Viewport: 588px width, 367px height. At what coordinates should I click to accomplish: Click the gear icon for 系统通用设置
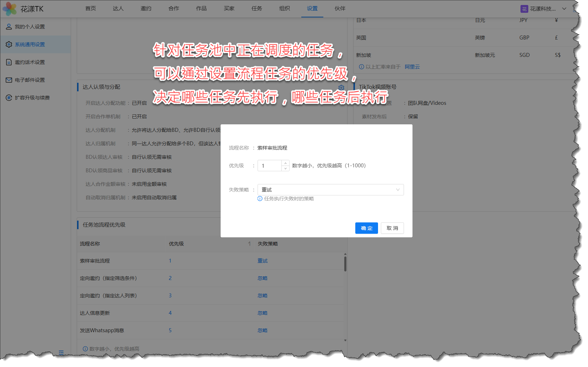(x=9, y=44)
